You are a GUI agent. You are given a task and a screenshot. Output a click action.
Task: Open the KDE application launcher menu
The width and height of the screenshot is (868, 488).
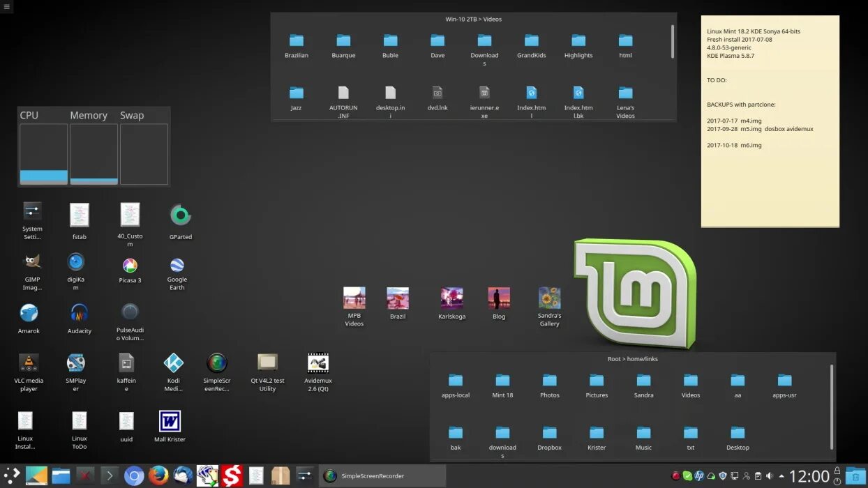point(12,476)
